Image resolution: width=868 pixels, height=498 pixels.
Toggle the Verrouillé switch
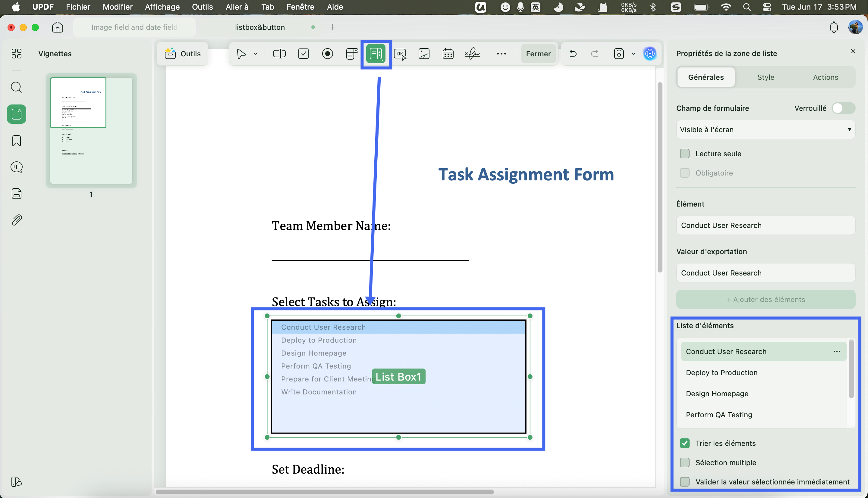(x=843, y=108)
